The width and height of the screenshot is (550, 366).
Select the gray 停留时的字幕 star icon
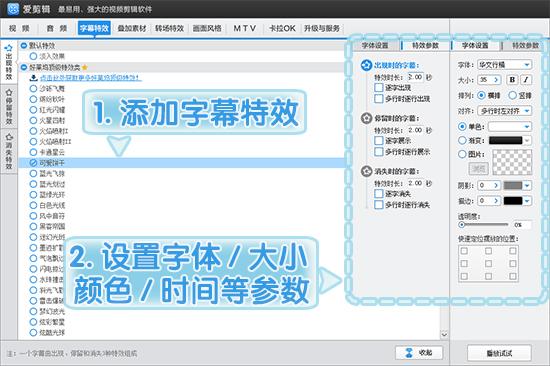click(366, 118)
